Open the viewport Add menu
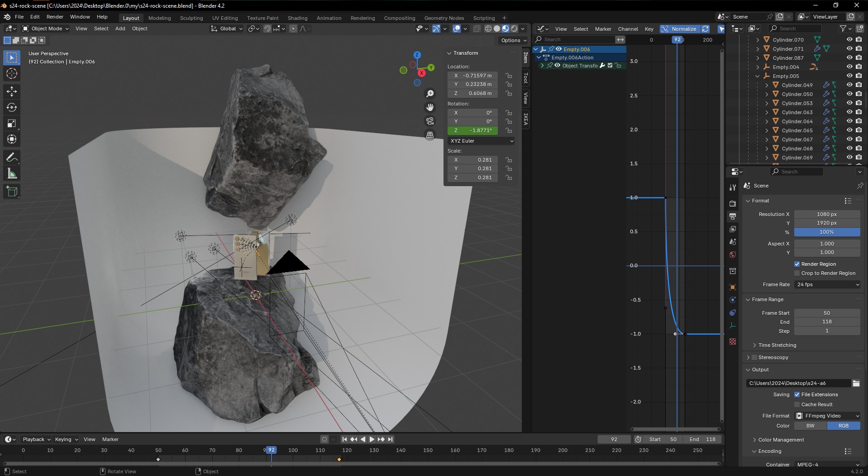Viewport: 868px width, 476px height. [120, 29]
